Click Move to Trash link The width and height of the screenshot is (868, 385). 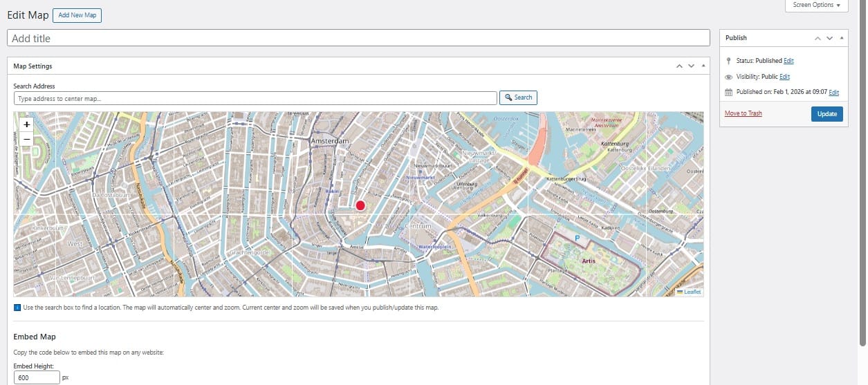[743, 113]
